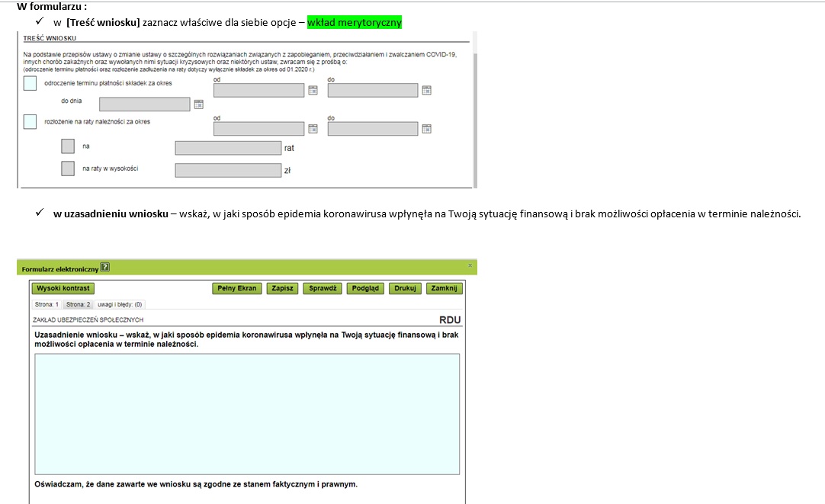
Task: Click the 'W formularzu :' heading
Action: 52,6
